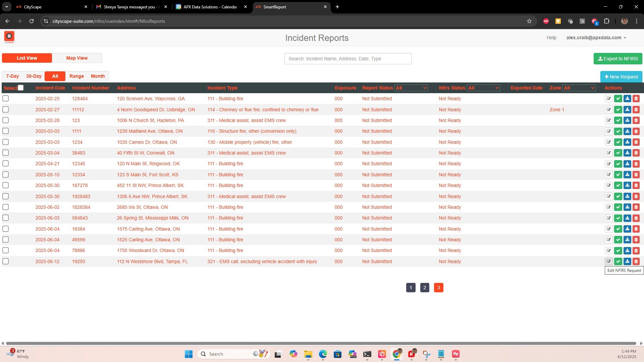
Task: Click the New Request button
Action: point(621,76)
